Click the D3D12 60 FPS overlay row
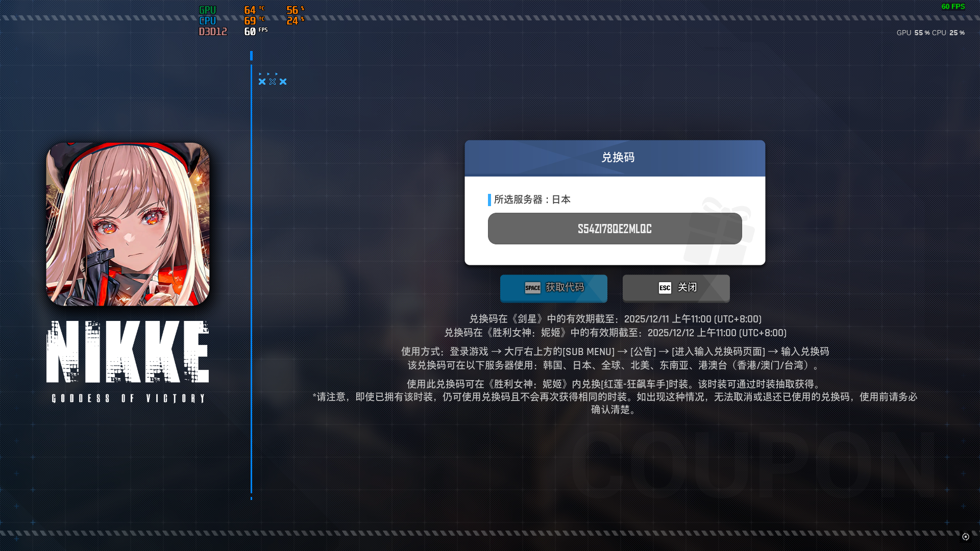This screenshot has width=980, height=551. point(233,32)
